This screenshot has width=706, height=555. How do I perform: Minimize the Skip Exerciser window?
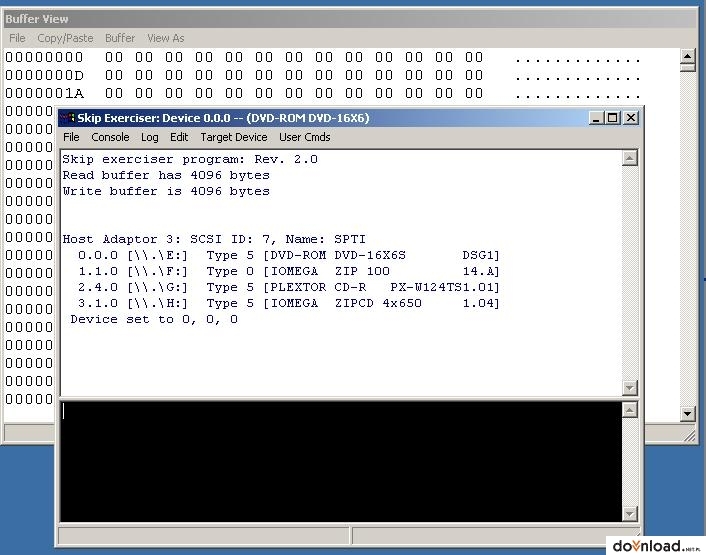point(596,118)
